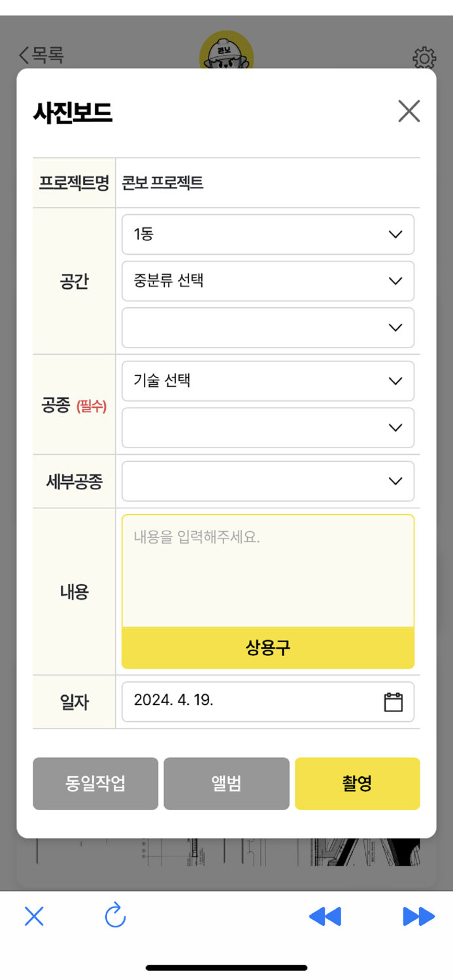
Task: Expand the 기술 선택 dropdown
Action: [x=267, y=381]
